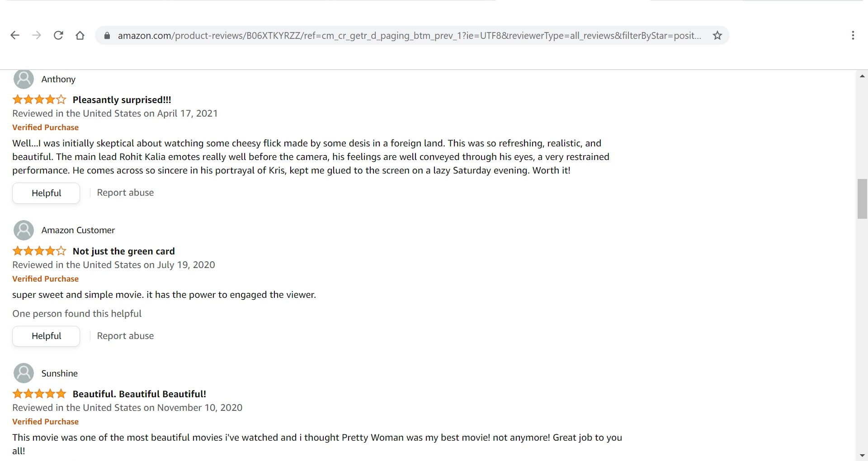The image size is (868, 461).
Task: Reload the page with the refresh icon
Action: point(58,35)
